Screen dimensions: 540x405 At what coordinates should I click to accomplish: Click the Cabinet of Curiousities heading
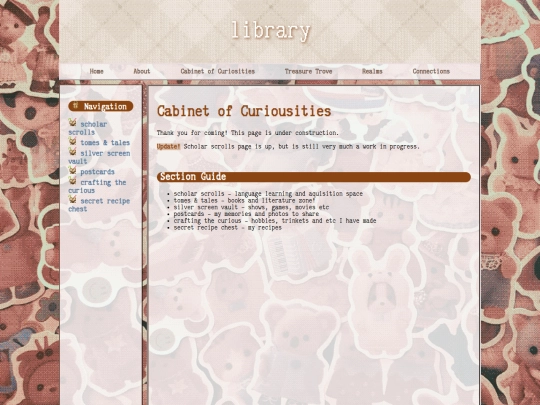pyautogui.click(x=244, y=111)
